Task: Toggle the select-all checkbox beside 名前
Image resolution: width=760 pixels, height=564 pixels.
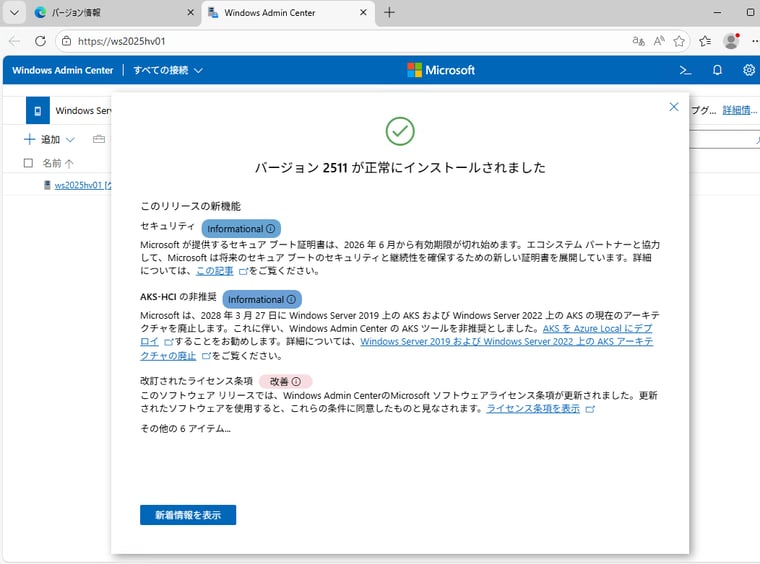Action: tap(28, 163)
